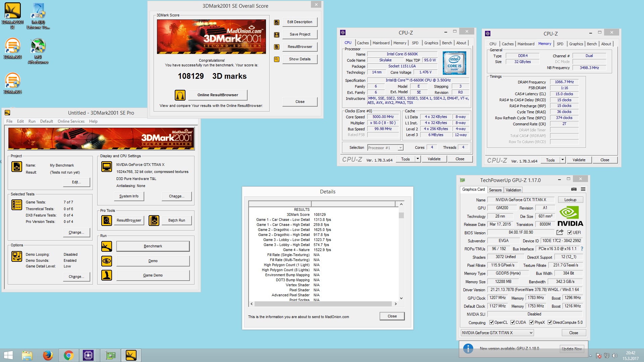The image size is (644, 362).
Task: Open GPU-Z hamburger menu
Action: [583, 189]
